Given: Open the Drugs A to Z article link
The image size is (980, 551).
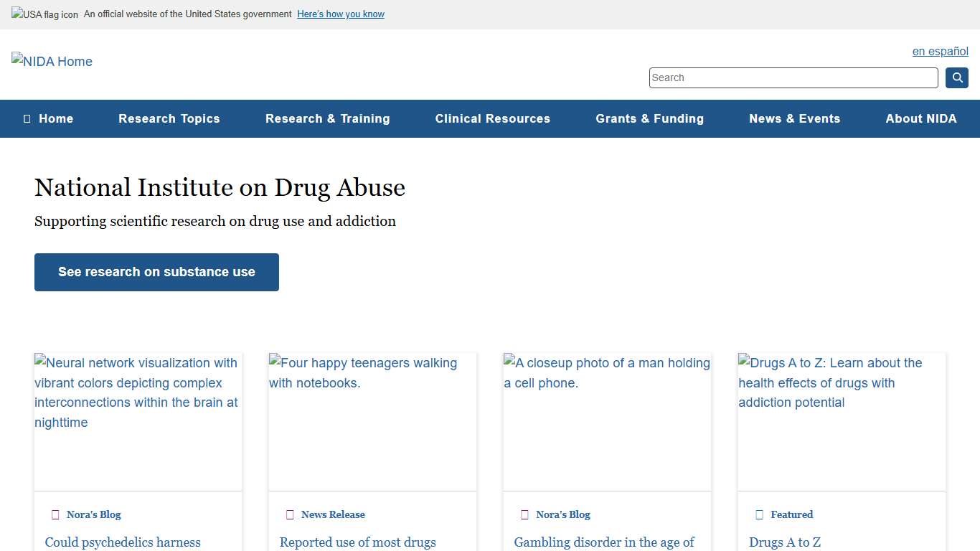Looking at the screenshot, I should click(786, 542).
